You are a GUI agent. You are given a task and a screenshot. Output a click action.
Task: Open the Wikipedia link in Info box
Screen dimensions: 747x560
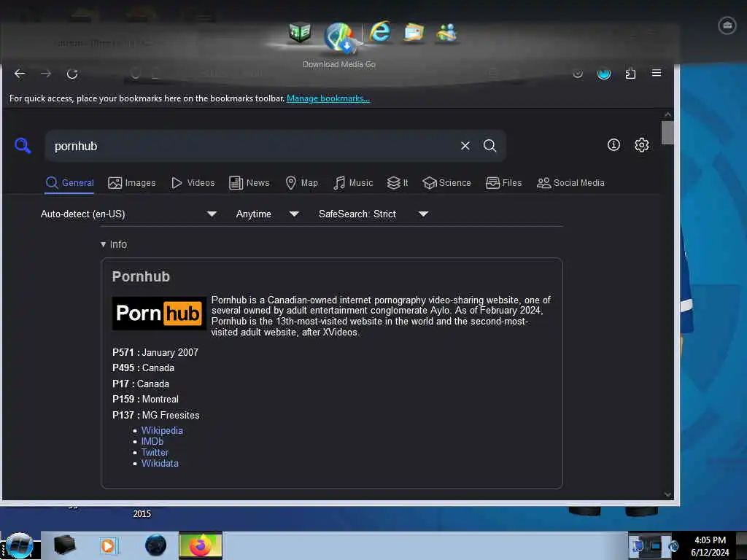click(x=162, y=430)
